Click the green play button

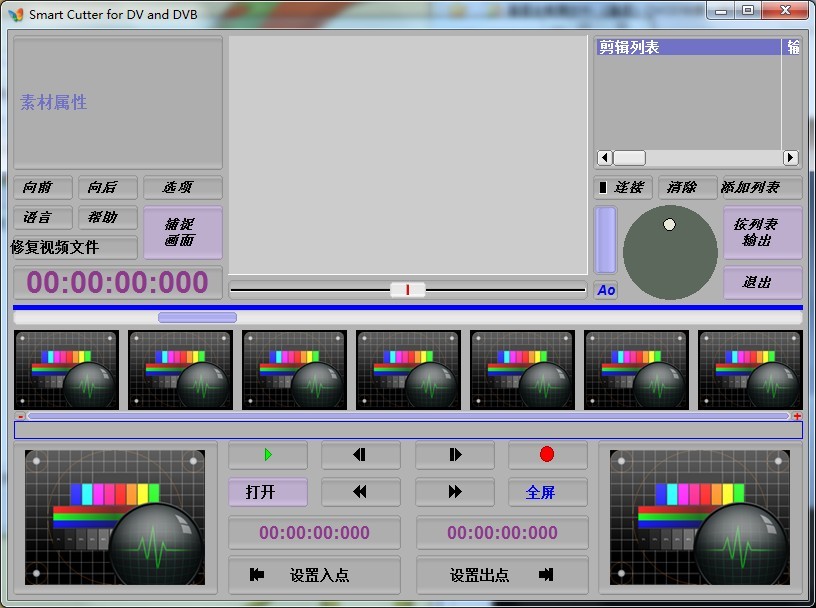(x=267, y=455)
